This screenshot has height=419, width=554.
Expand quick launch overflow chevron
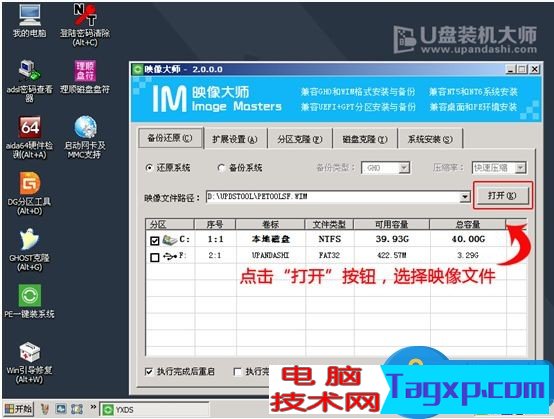click(x=93, y=407)
